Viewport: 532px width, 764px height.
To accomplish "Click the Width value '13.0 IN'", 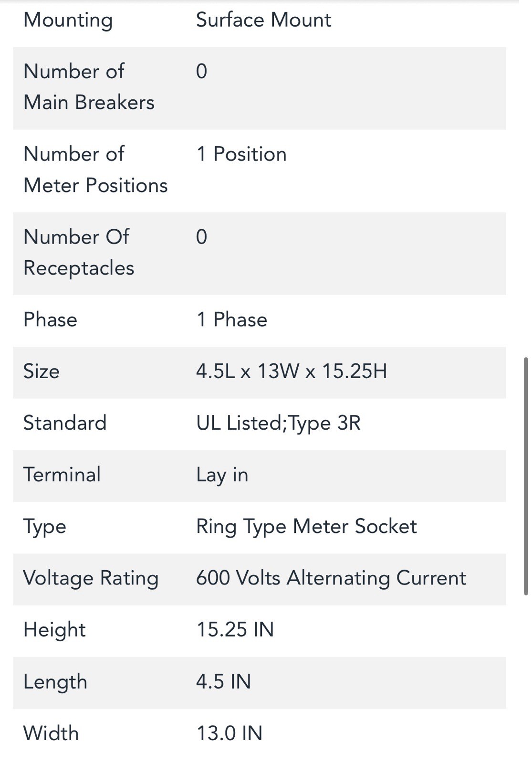I will [229, 733].
